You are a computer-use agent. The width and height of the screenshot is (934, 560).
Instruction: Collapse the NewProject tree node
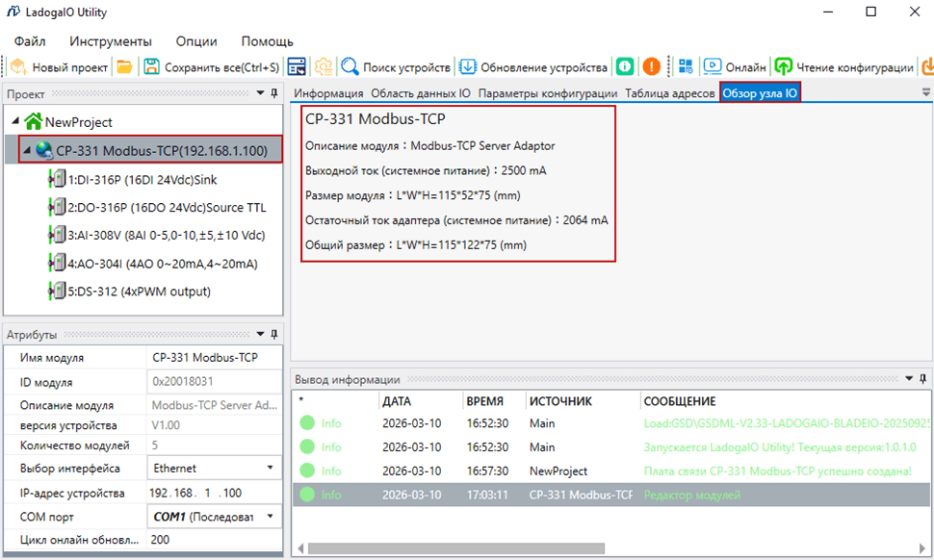tap(15, 121)
